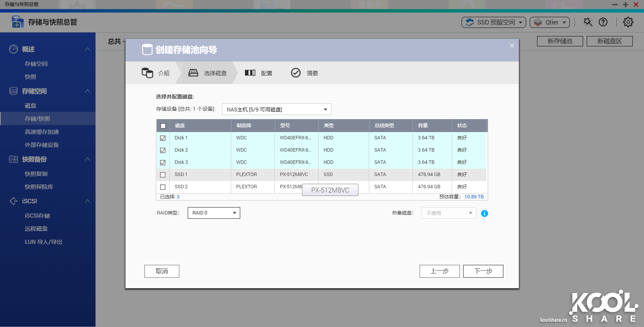Open the tools wrench icon in header
Viewport: 644px width, 327px height.
coord(588,22)
